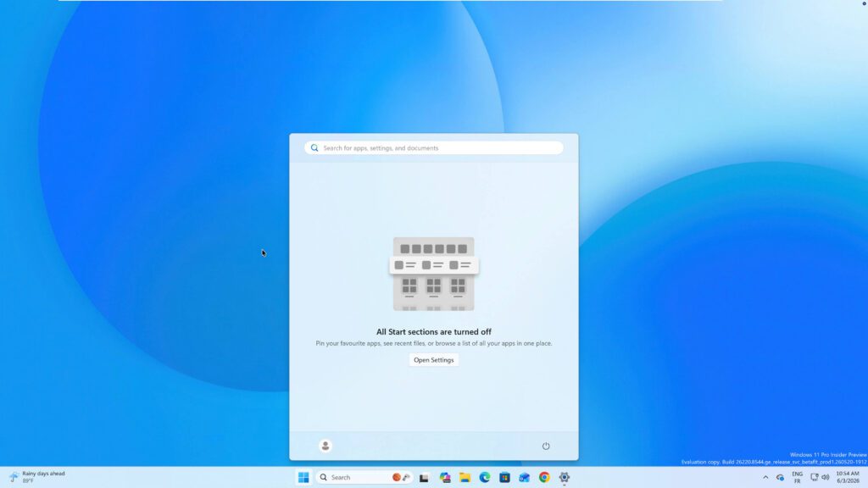
Task: Click the Windows Start button on taskbar
Action: pos(303,477)
